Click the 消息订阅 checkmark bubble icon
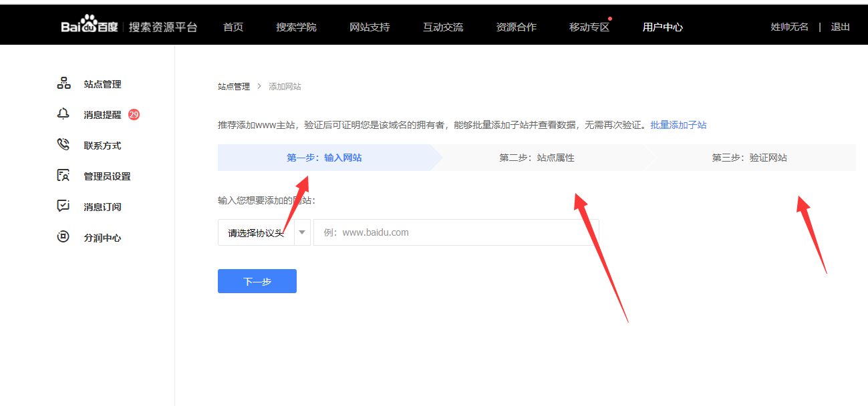The width and height of the screenshot is (868, 406). click(63, 206)
